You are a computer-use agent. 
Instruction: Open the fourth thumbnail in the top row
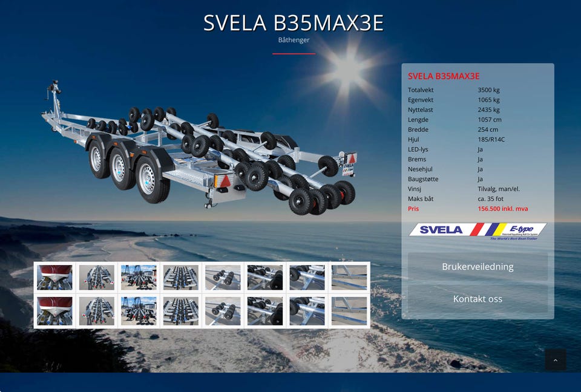181,277
